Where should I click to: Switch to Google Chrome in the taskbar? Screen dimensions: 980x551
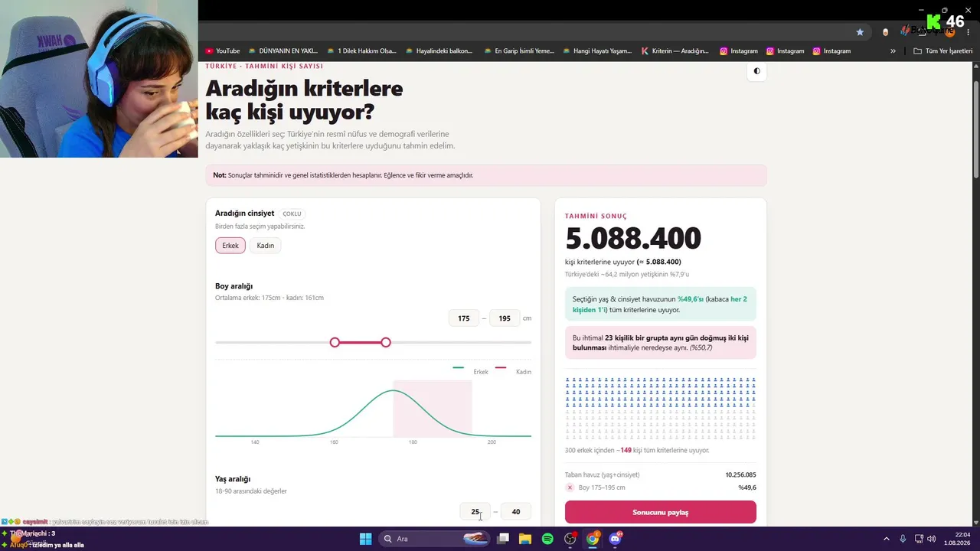pyautogui.click(x=593, y=539)
